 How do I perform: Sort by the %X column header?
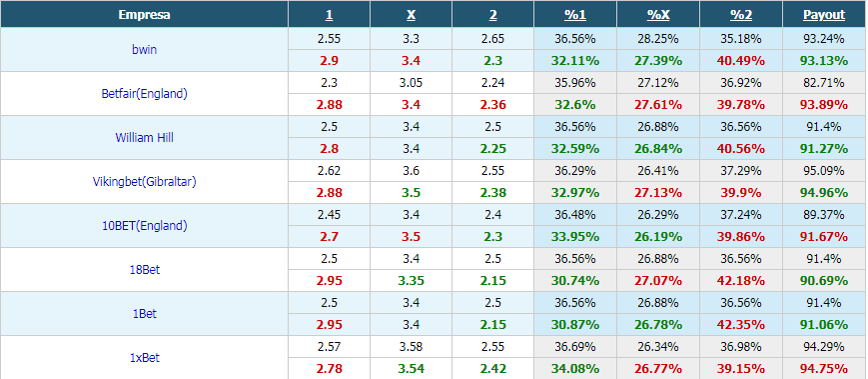[x=658, y=15]
